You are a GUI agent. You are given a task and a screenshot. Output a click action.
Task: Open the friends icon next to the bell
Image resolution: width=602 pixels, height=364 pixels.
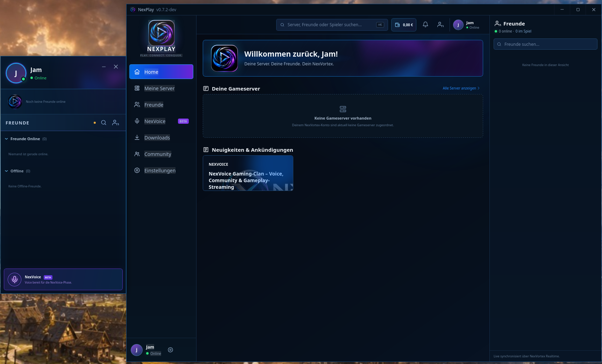click(x=440, y=24)
